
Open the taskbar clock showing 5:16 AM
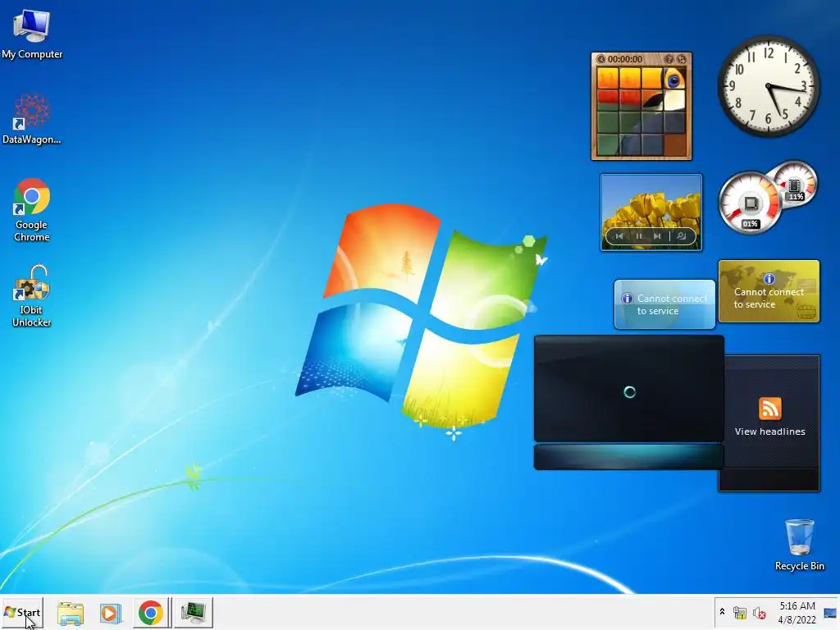(797, 612)
